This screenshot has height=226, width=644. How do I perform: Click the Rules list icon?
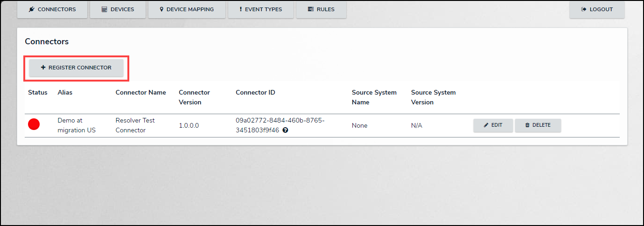click(311, 9)
